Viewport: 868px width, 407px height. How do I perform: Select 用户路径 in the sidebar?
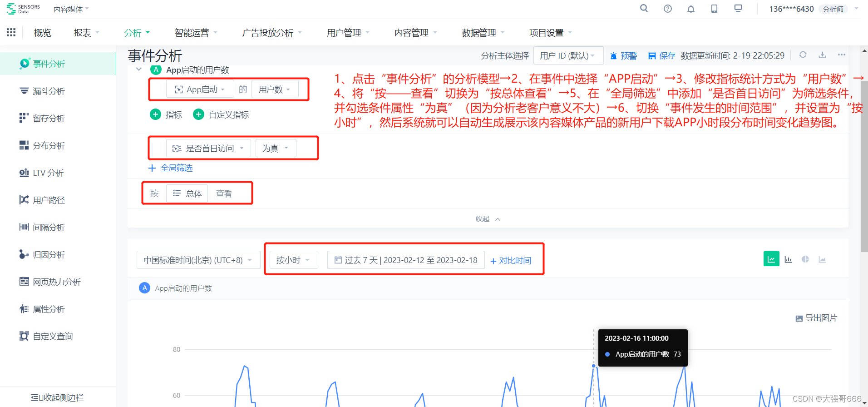[58, 200]
